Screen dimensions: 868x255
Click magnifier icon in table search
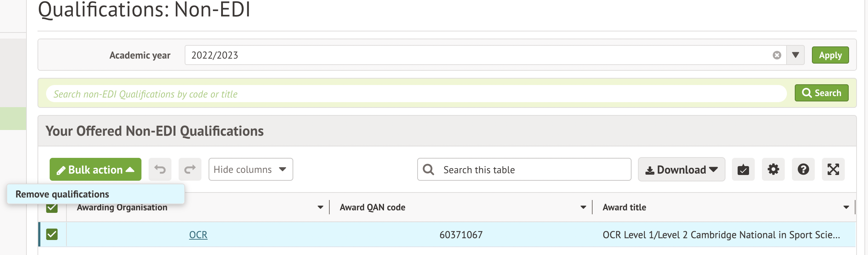click(x=428, y=170)
